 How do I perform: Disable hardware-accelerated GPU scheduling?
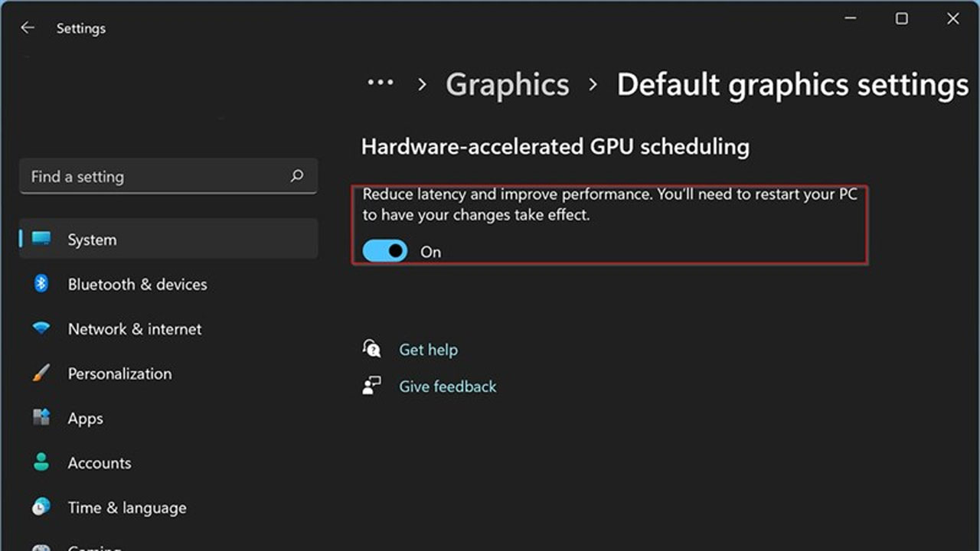click(x=385, y=251)
